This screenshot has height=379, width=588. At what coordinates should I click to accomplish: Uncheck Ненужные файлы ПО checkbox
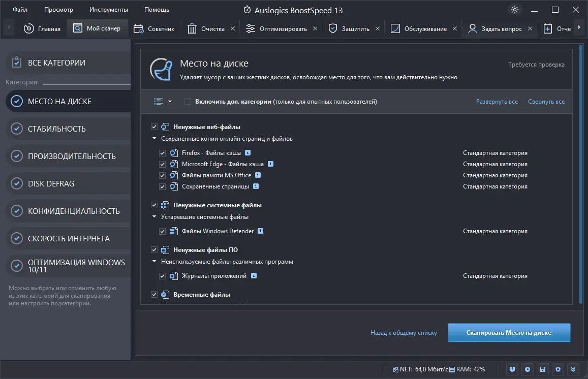click(x=154, y=249)
